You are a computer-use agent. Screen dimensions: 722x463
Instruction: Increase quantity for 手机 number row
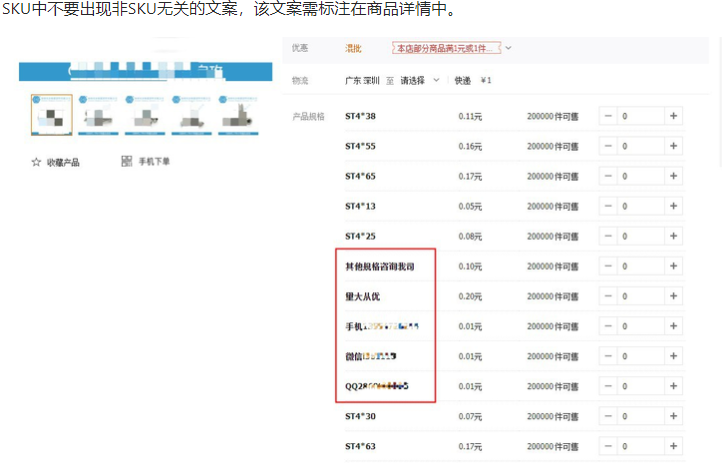click(673, 326)
